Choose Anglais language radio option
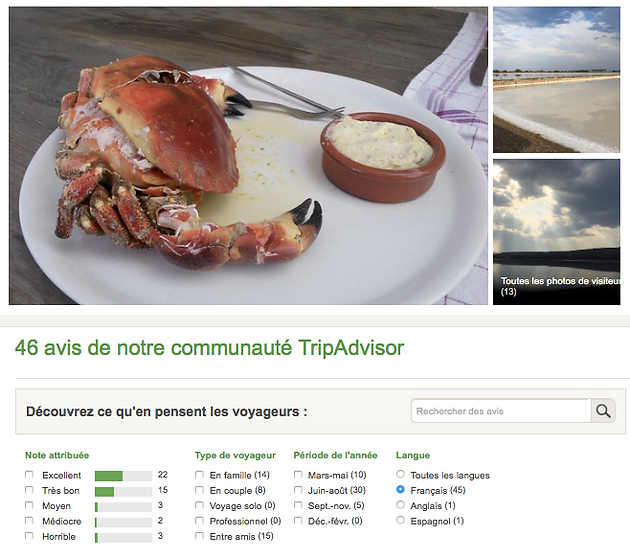 (x=400, y=505)
